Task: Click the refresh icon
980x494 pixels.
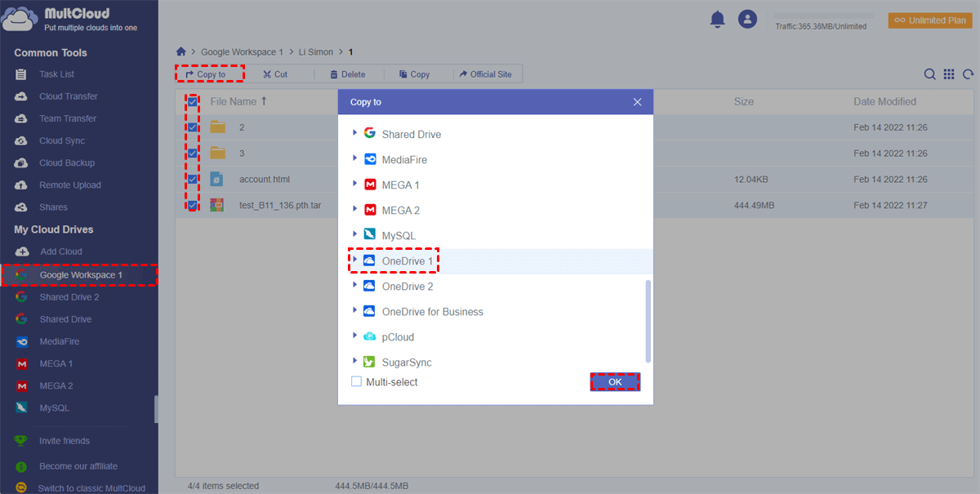Action: (x=968, y=74)
